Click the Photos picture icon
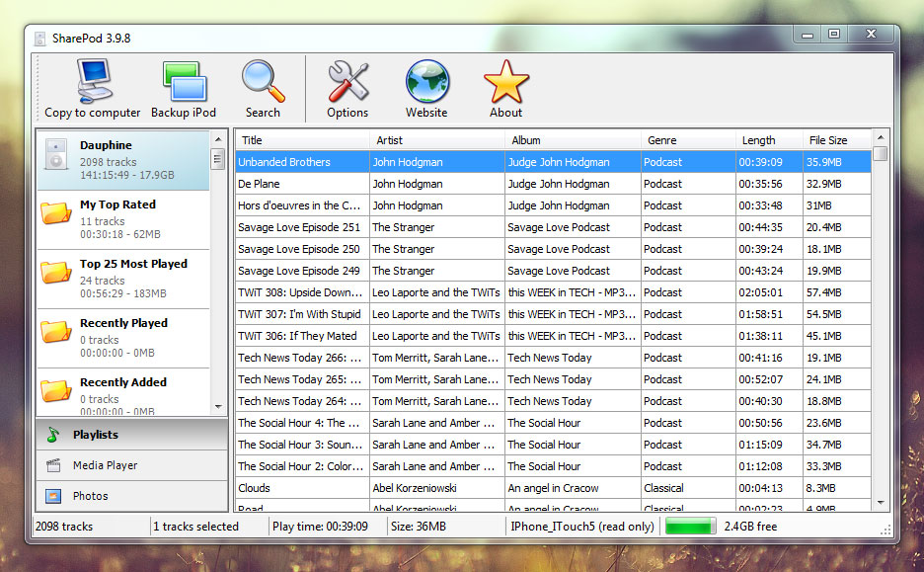 click(53, 496)
